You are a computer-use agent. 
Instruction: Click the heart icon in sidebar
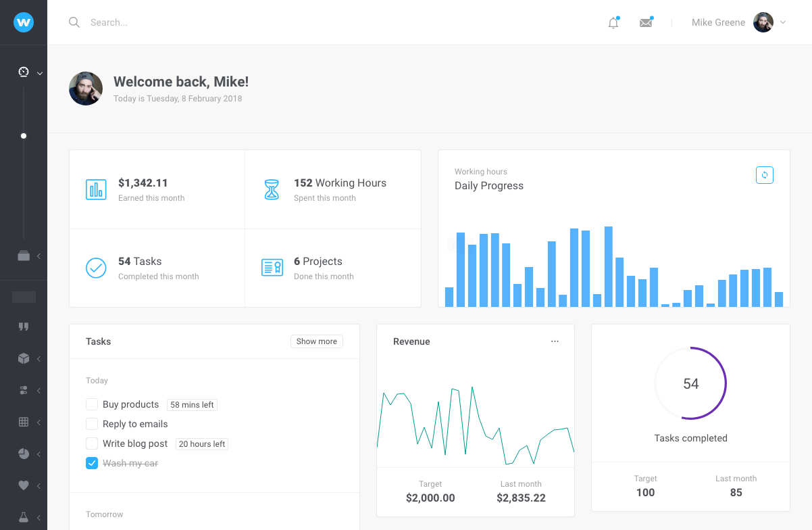(24, 485)
